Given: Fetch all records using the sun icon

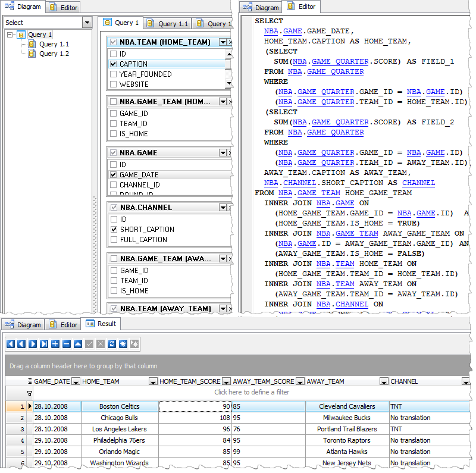Looking at the screenshot, I should coord(123,344).
